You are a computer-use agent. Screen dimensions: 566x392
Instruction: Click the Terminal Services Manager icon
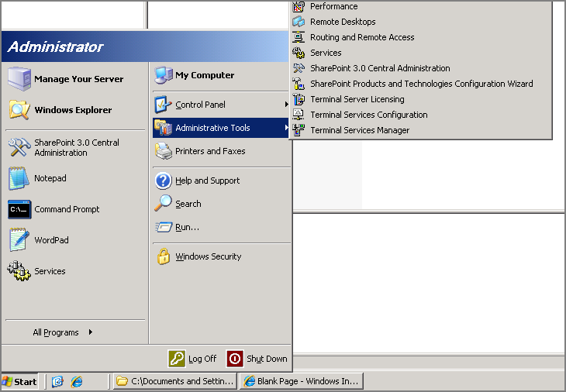pos(299,130)
